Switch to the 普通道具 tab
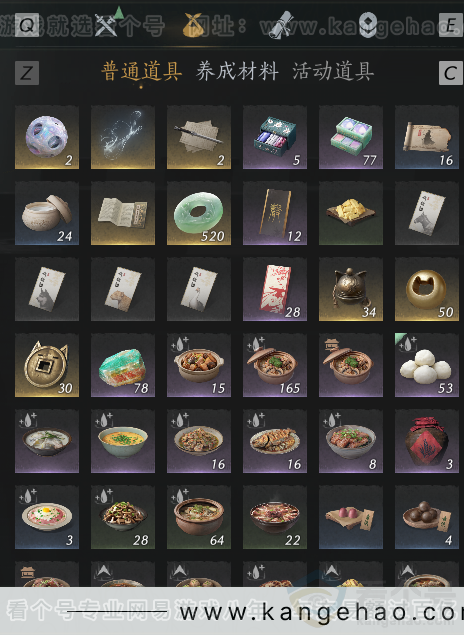The height and width of the screenshot is (636, 464). click(141, 71)
